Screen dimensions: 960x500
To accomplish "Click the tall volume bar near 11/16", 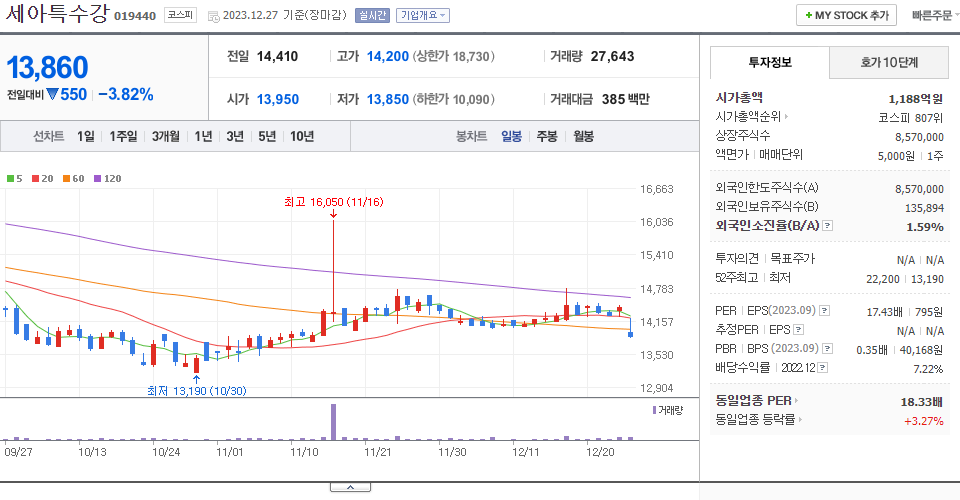I will [334, 422].
